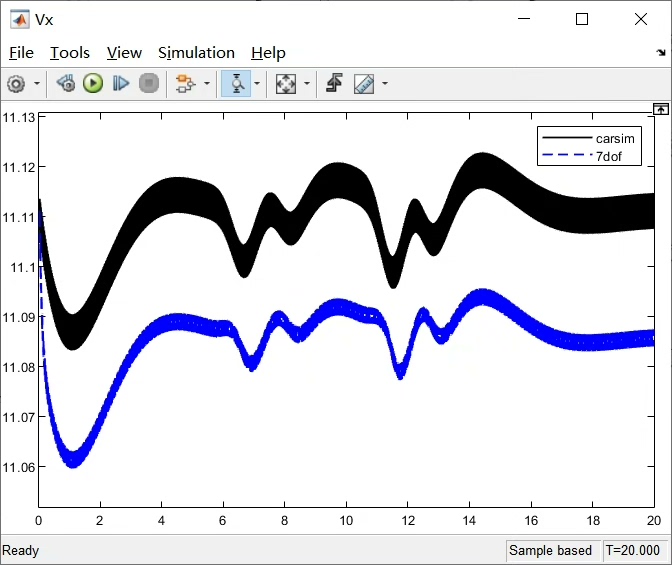The width and height of the screenshot is (672, 565).
Task: Click the MATLAB logo icon in title bar
Action: pos(19,20)
